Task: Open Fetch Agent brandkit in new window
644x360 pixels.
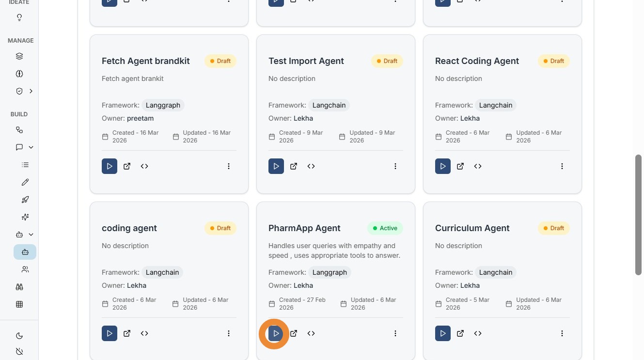Action: click(127, 166)
